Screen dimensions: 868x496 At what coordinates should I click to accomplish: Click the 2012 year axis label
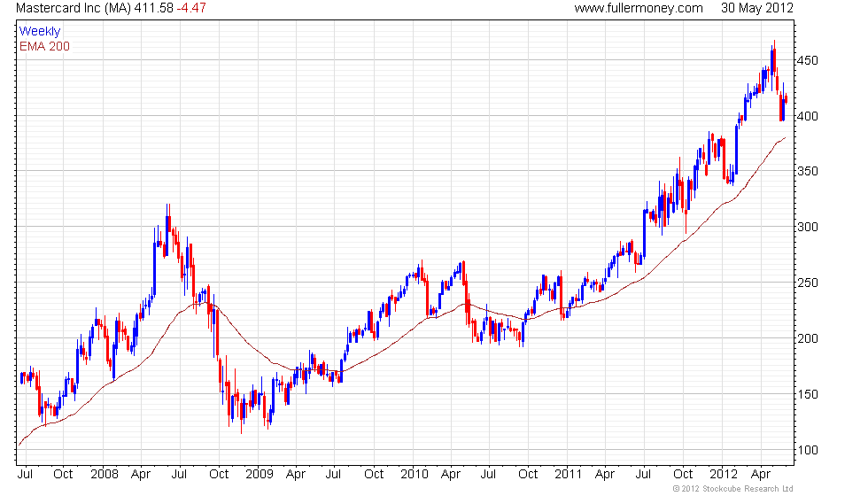[724, 475]
